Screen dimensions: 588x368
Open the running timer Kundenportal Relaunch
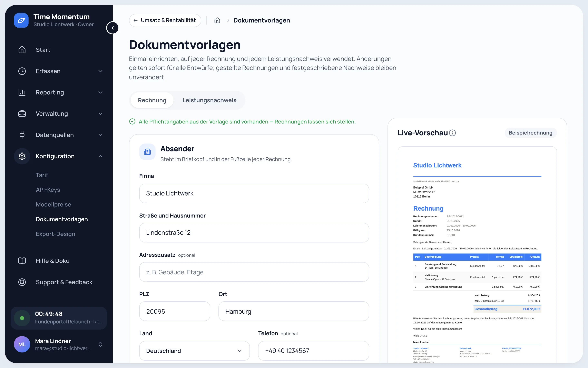point(59,318)
